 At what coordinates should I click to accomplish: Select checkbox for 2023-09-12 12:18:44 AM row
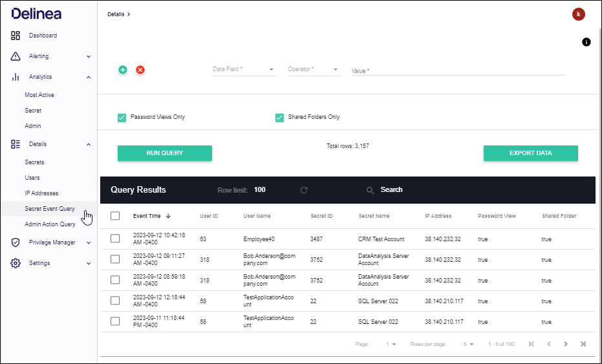click(x=115, y=301)
